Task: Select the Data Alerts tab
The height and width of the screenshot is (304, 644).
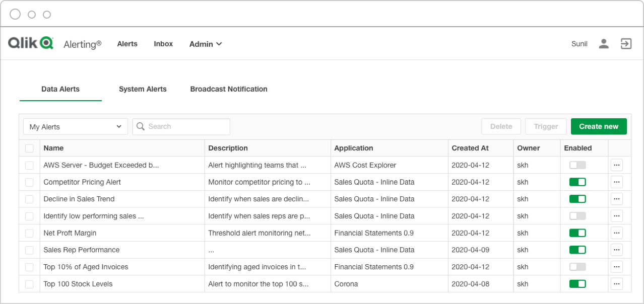Action: 60,89
